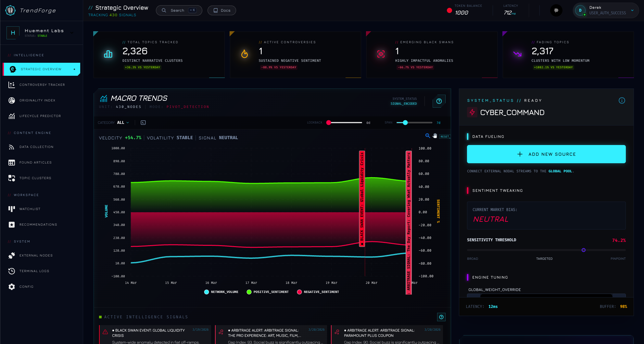This screenshot has height=344, width=644.
Task: Toggle Network_Volume series in chart legend
Action: coord(221,292)
